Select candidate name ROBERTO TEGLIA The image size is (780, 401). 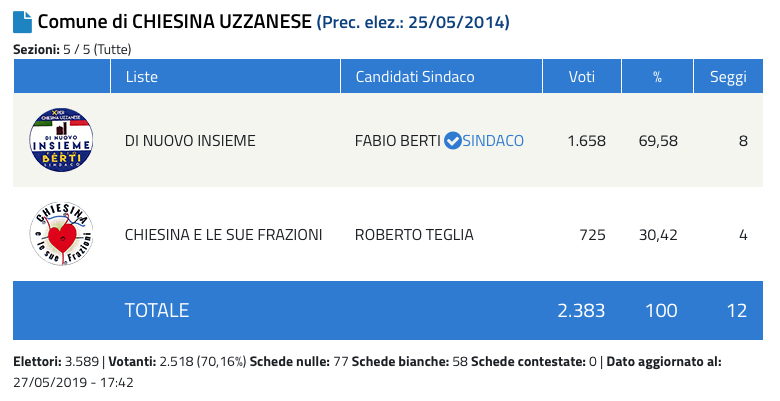click(414, 234)
